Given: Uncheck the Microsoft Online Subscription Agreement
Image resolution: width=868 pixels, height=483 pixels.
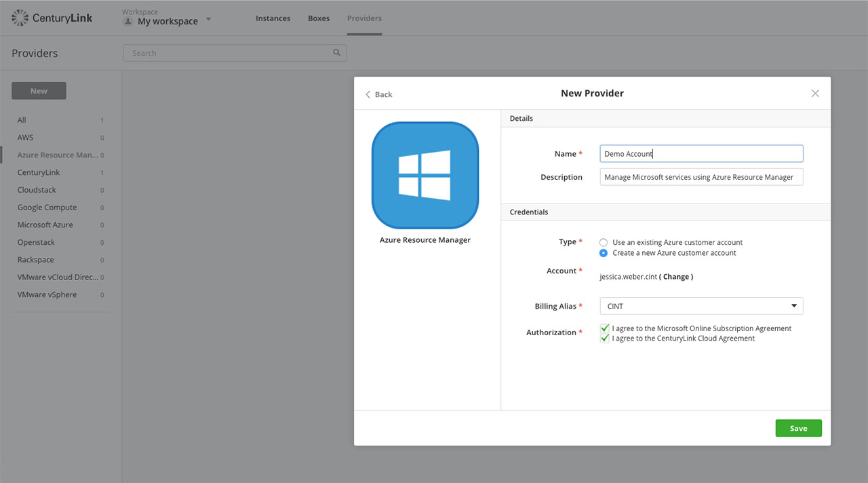Looking at the screenshot, I should [604, 328].
